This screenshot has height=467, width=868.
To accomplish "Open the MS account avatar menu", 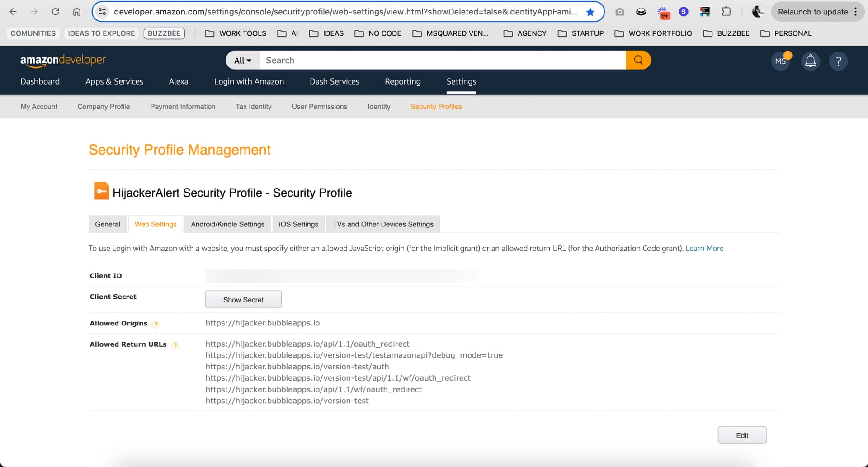I will (x=781, y=61).
